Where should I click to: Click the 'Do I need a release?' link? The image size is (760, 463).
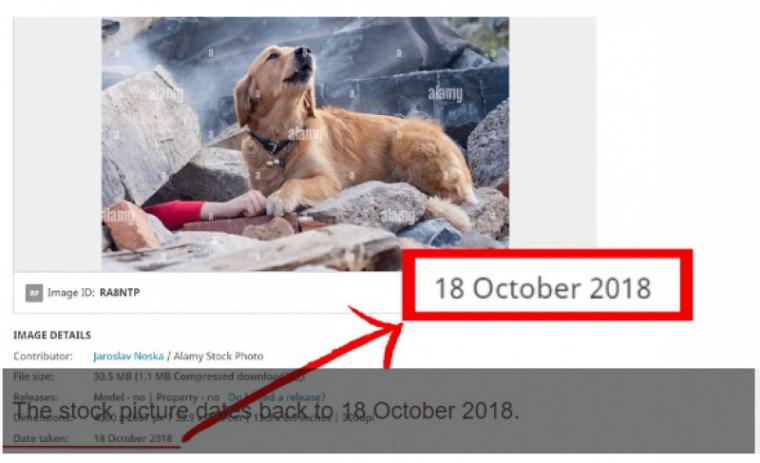pyautogui.click(x=277, y=397)
